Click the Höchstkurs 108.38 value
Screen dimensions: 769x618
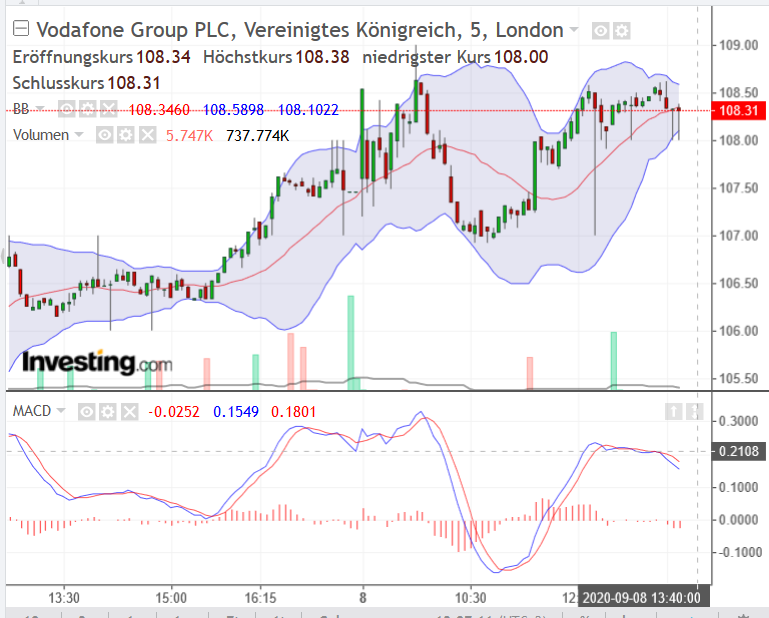[323, 57]
